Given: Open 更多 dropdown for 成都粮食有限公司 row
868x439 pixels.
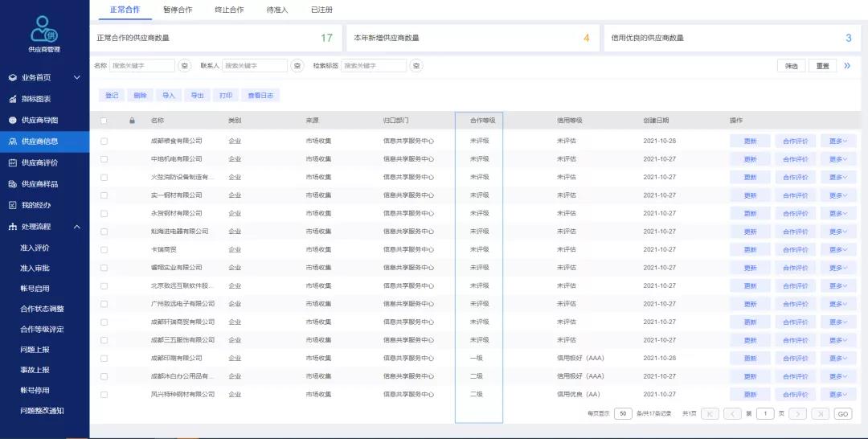Looking at the screenshot, I should click(838, 142).
